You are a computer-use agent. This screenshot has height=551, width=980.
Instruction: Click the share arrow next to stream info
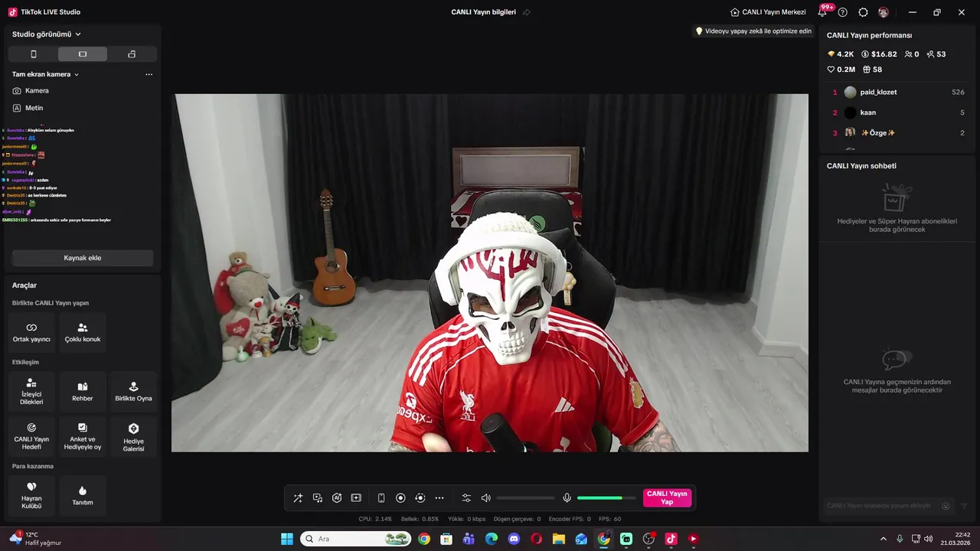pyautogui.click(x=527, y=12)
